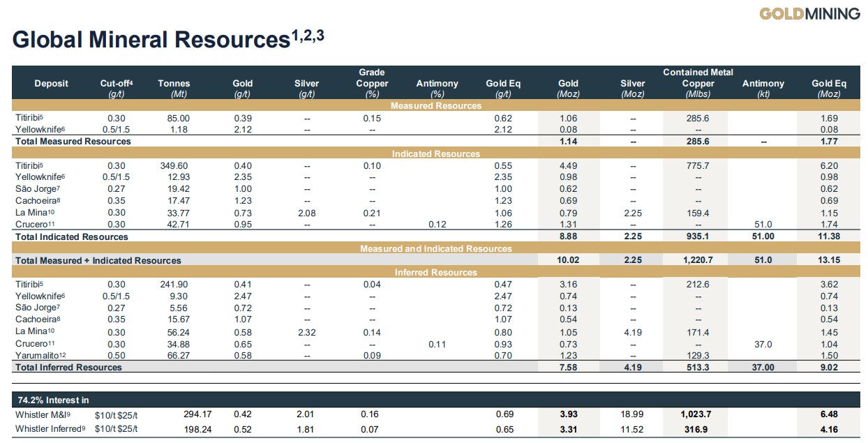Image resolution: width=868 pixels, height=443 pixels.
Task: Click the Indicated Resources section band
Action: tap(436, 153)
